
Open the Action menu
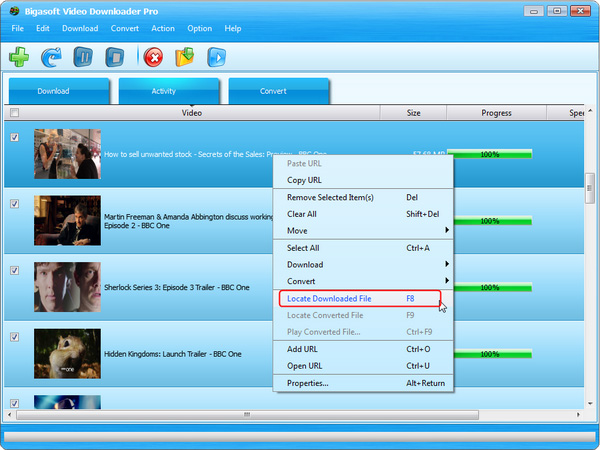click(163, 28)
